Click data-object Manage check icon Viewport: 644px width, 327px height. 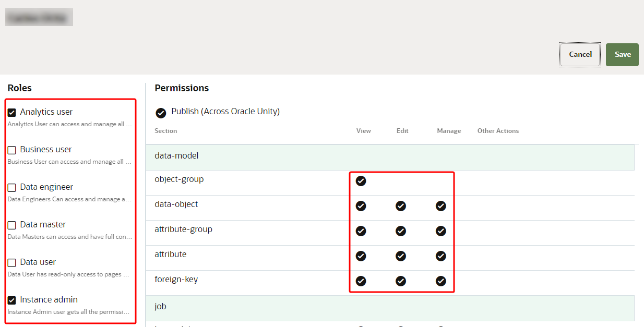[x=441, y=206]
